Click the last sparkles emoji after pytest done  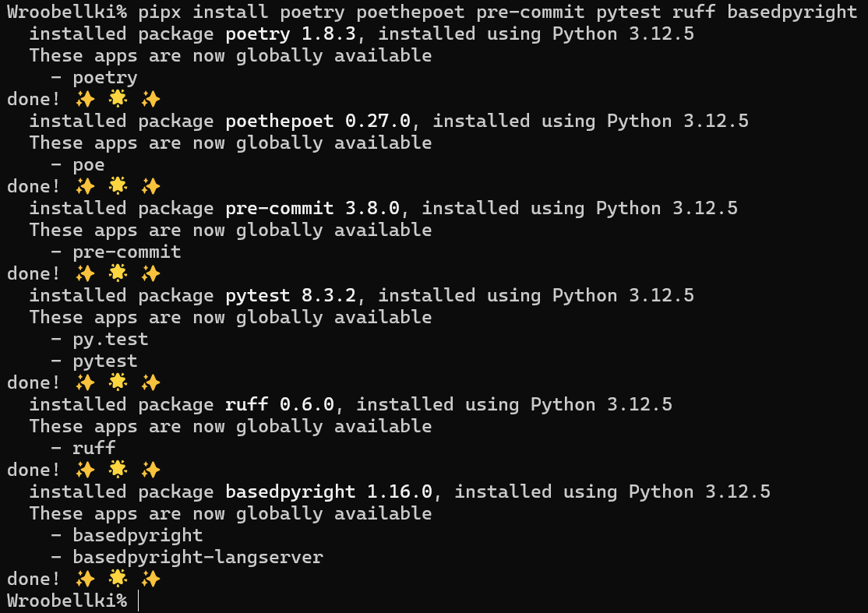tap(150, 382)
